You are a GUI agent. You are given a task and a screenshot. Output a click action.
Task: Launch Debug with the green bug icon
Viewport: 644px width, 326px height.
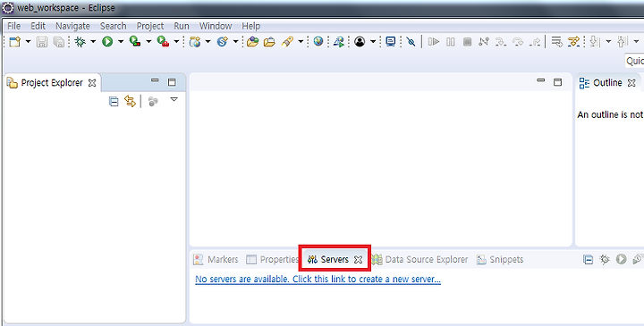coord(80,41)
